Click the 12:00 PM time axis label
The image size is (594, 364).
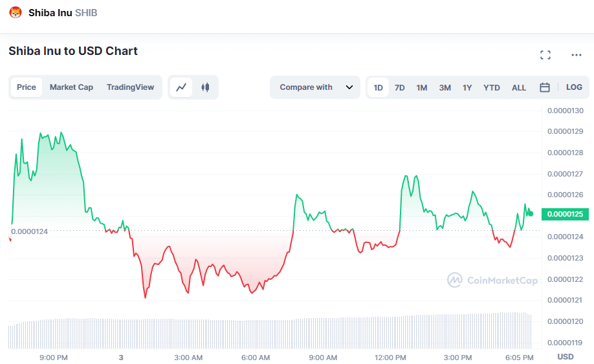click(x=390, y=358)
